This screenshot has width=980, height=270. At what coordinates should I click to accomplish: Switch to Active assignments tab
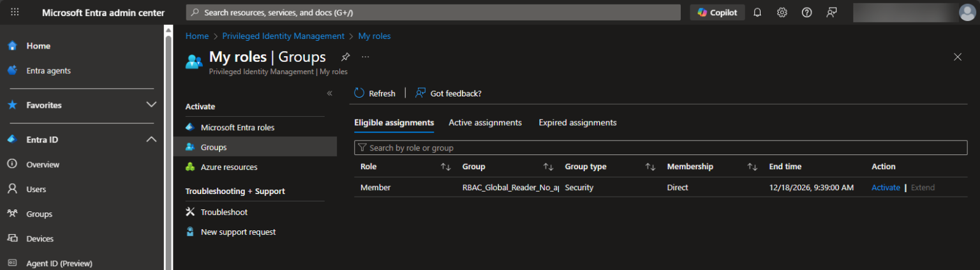point(485,123)
